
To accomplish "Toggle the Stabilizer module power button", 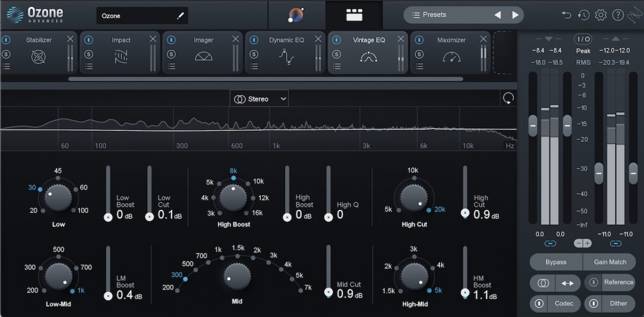I will coord(6,40).
